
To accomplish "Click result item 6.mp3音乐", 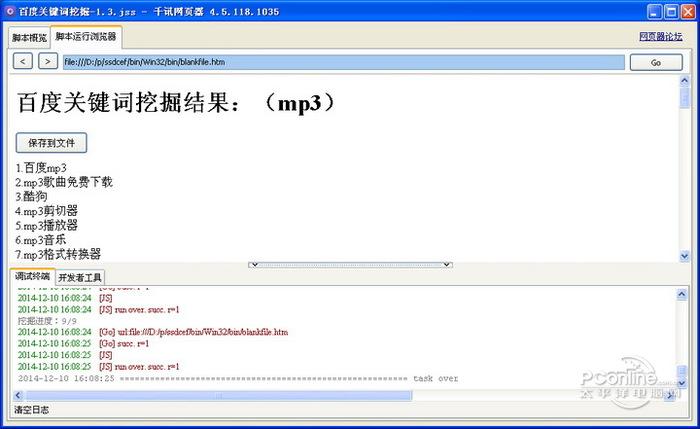I will pos(41,240).
